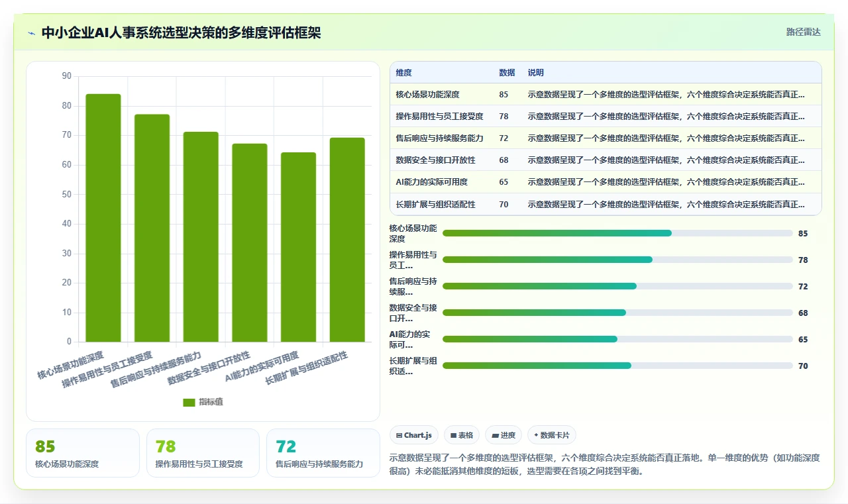Screen dimensions: 848x504
Task: Click table cell 操作易用性与员工接受度
Action: [x=440, y=117]
